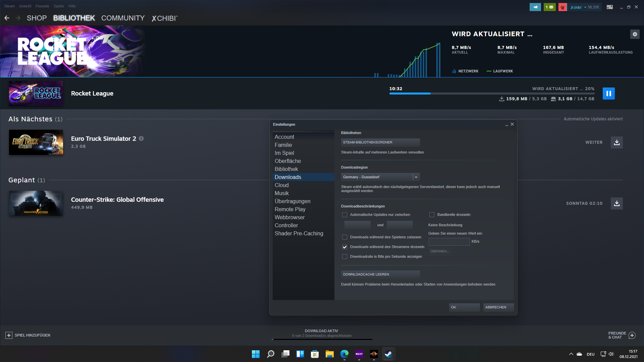
Task: Click the bandwidth KB/s input field
Action: pos(449,242)
